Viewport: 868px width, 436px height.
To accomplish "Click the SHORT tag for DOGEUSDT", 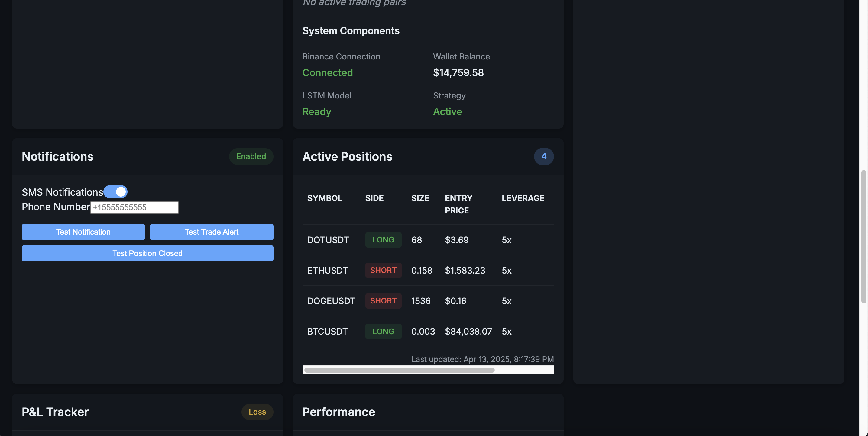I will [383, 301].
